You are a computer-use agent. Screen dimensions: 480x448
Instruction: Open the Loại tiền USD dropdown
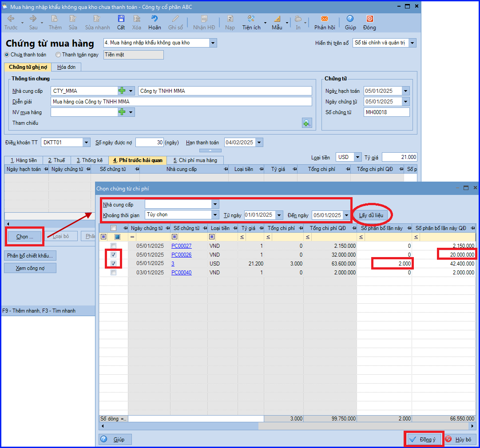pyautogui.click(x=357, y=157)
